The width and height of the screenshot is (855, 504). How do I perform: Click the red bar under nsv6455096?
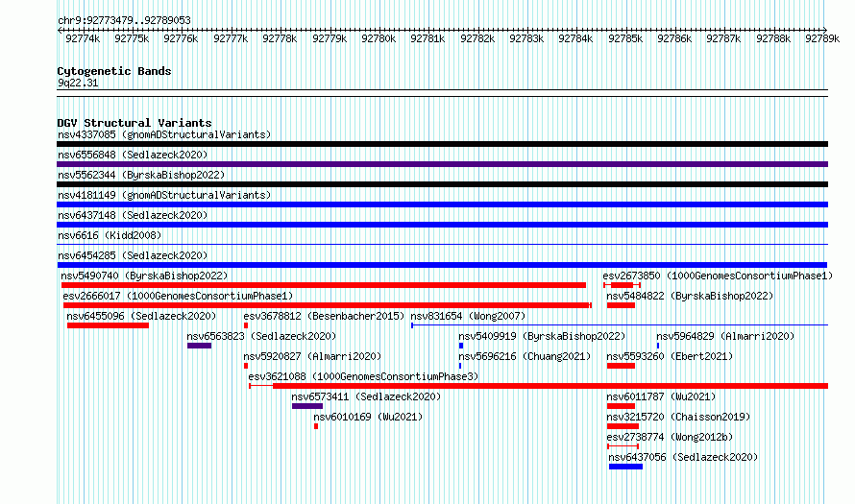click(x=108, y=325)
